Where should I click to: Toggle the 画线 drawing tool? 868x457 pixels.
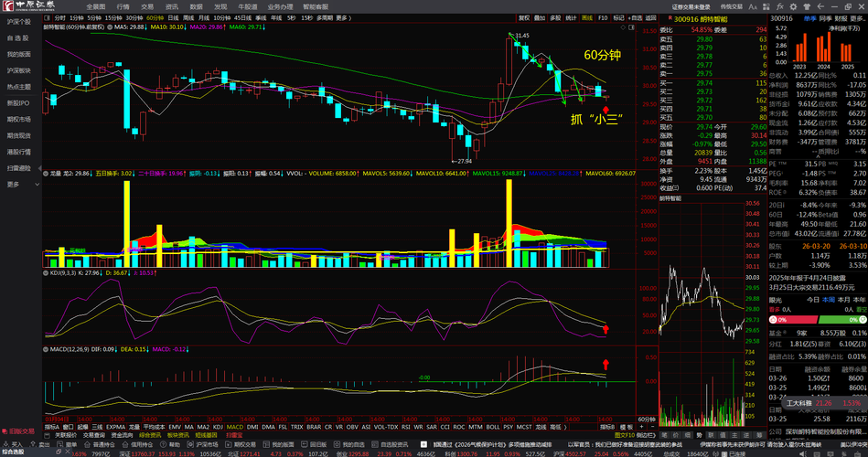point(587,18)
